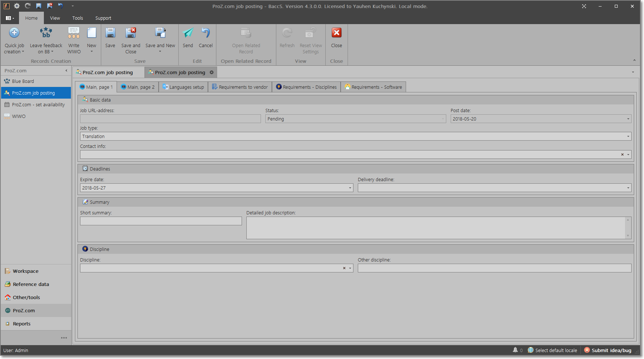Switch to Reference data group
Screen dimensions: 644x359
coord(36,284)
